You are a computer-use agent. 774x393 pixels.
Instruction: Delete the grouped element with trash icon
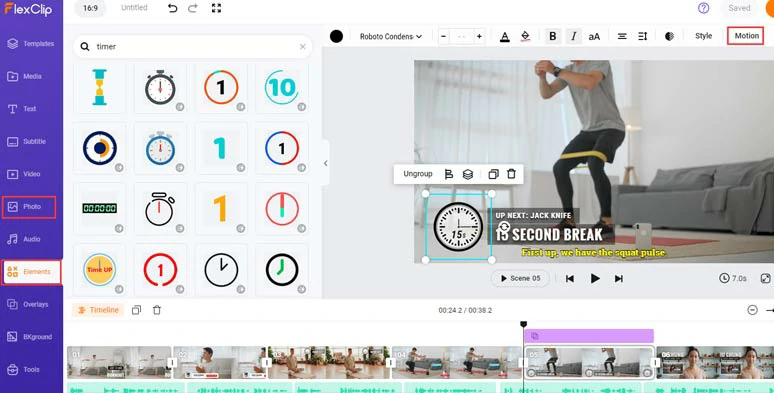pos(511,174)
